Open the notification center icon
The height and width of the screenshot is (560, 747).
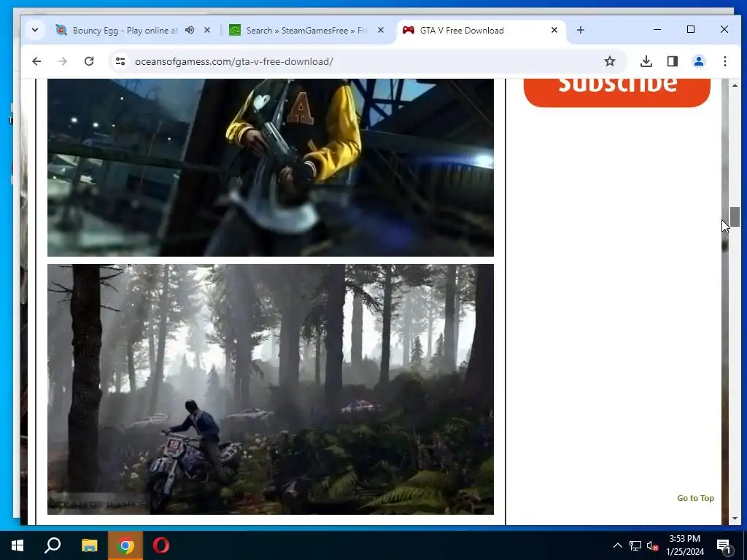(724, 545)
